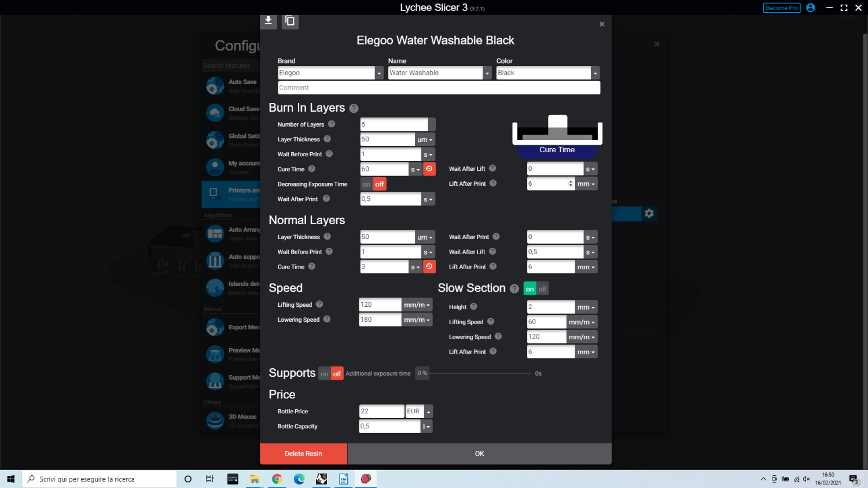Open Lychee Slicer icon in taskbar
Screen dimensions: 868x488
[x=366, y=479]
